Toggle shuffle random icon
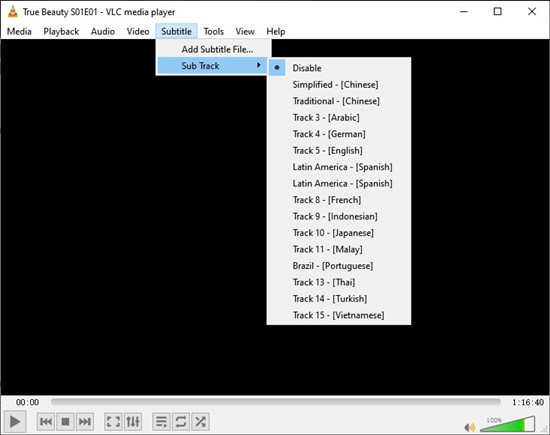 pos(201,421)
